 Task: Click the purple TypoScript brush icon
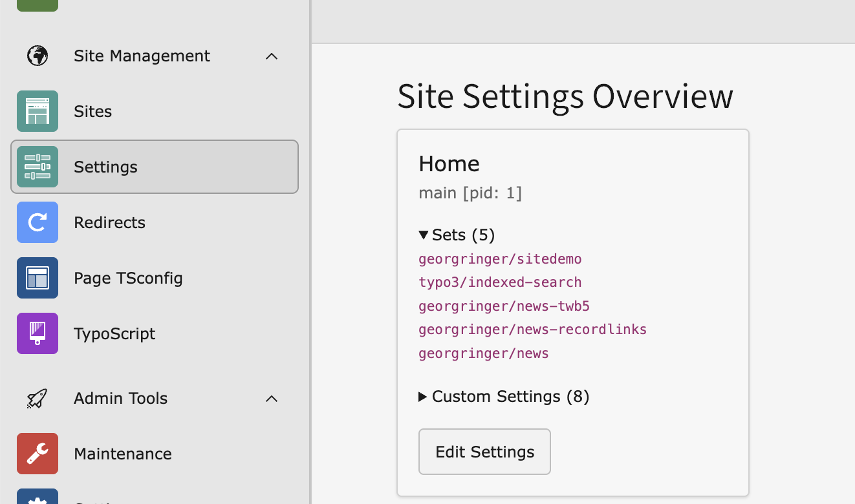point(38,333)
